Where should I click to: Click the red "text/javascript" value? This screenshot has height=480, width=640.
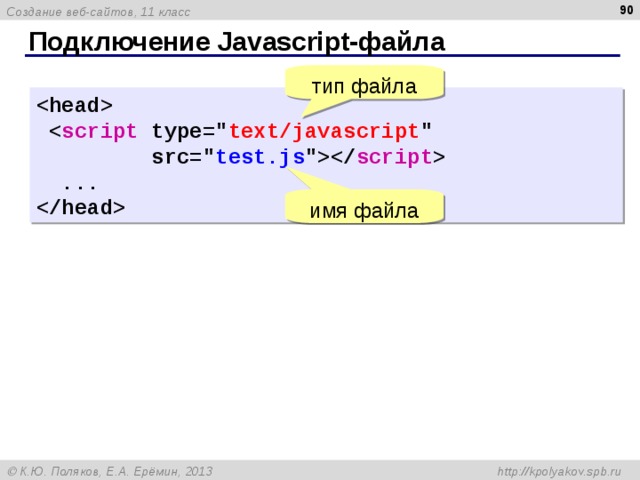pyautogui.click(x=324, y=131)
